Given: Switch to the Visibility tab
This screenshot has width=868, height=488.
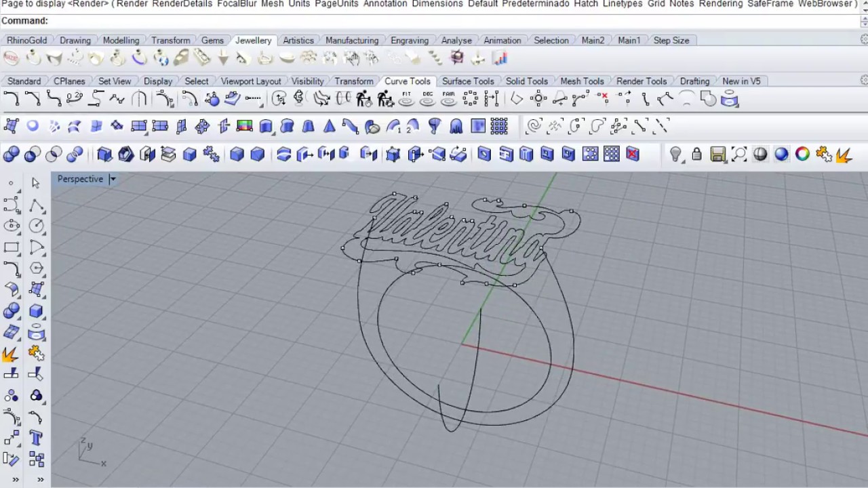Looking at the screenshot, I should (307, 81).
